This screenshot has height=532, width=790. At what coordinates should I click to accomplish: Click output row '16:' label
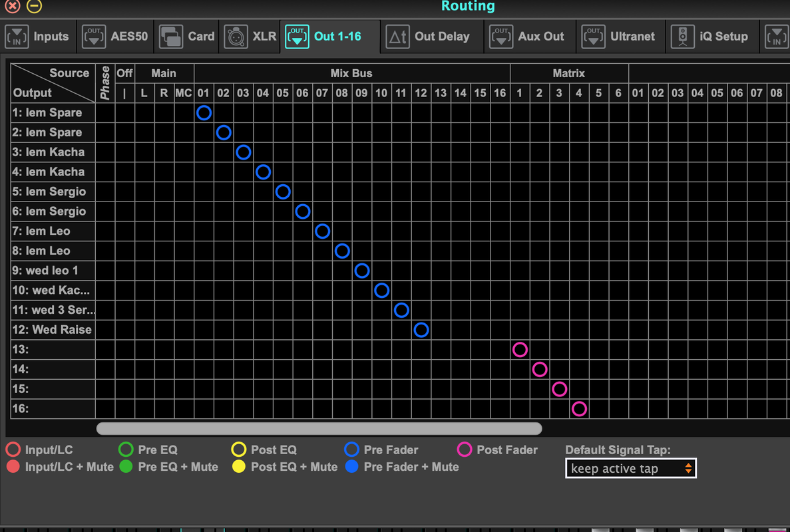tap(53, 409)
